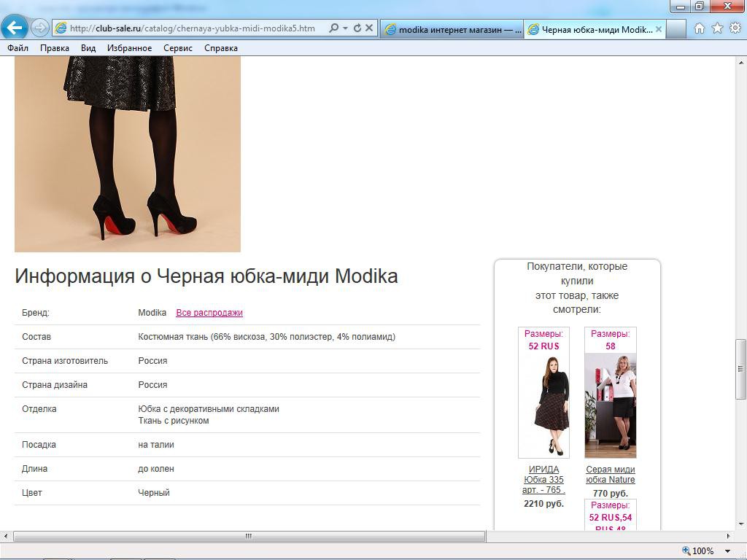Open the zoom level dropdown arrow
Viewport: 747px width, 560px height.
[x=727, y=551]
